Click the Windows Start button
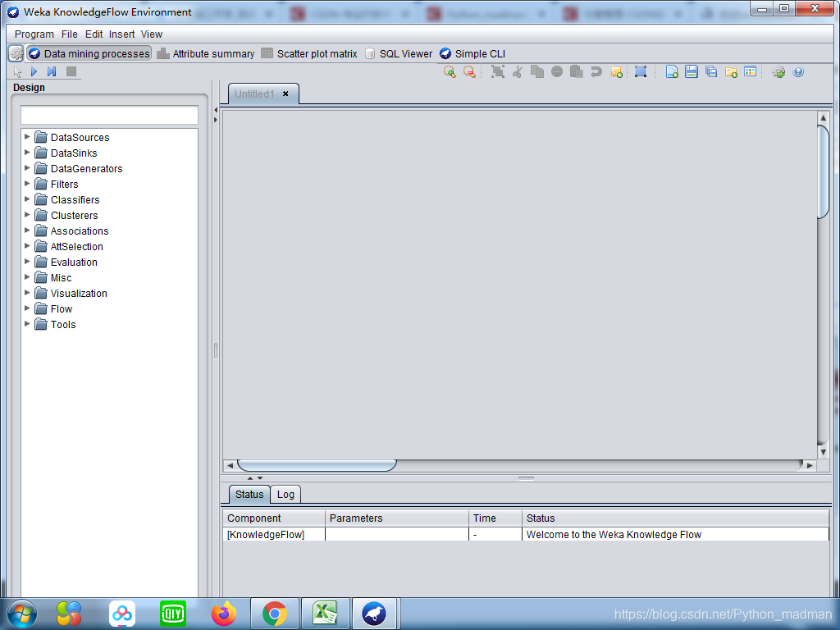This screenshot has height=630, width=840. [22, 614]
